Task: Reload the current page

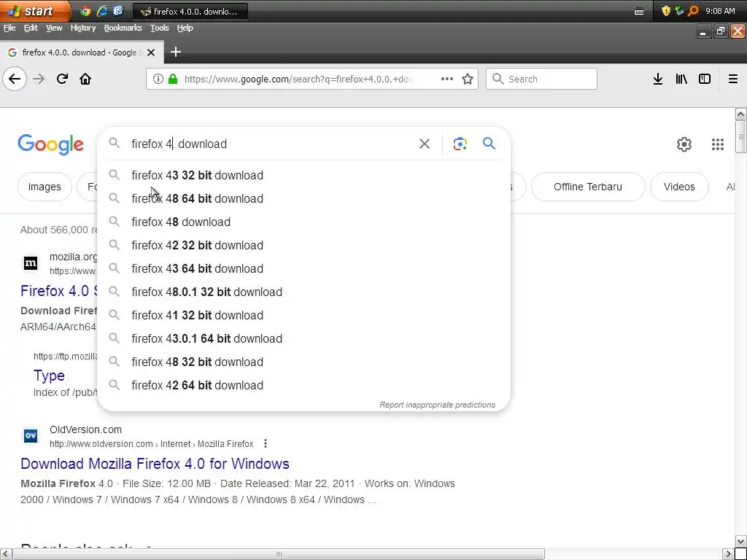Action: click(63, 79)
